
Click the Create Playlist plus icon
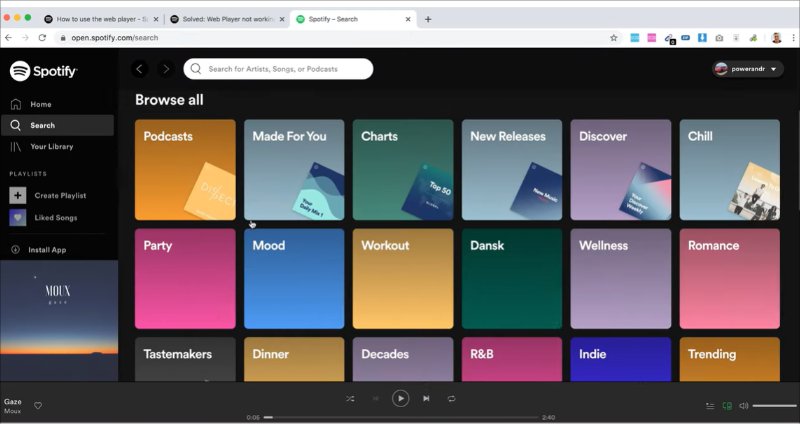18,195
